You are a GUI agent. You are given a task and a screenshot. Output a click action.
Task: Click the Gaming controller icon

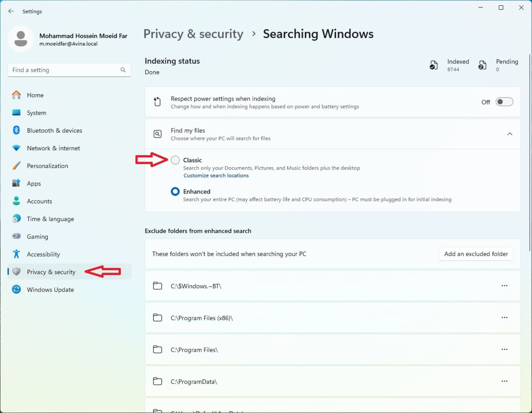(16, 236)
